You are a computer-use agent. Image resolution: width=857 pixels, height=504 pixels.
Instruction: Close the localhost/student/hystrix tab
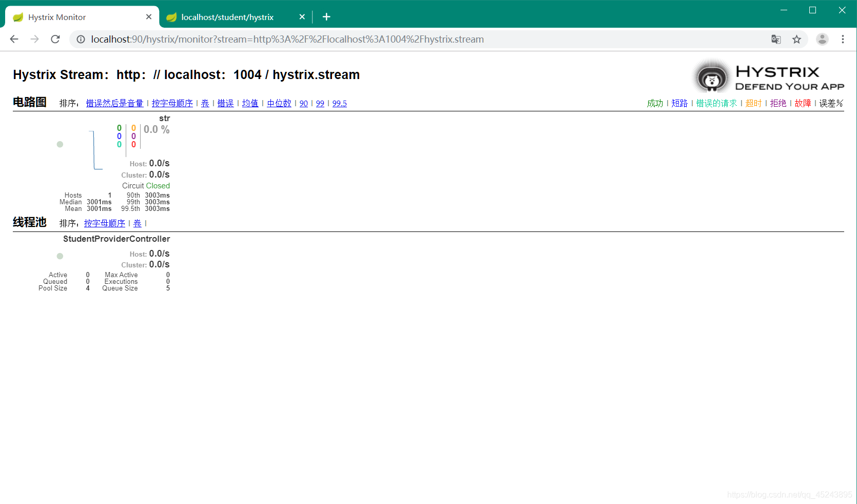302,17
